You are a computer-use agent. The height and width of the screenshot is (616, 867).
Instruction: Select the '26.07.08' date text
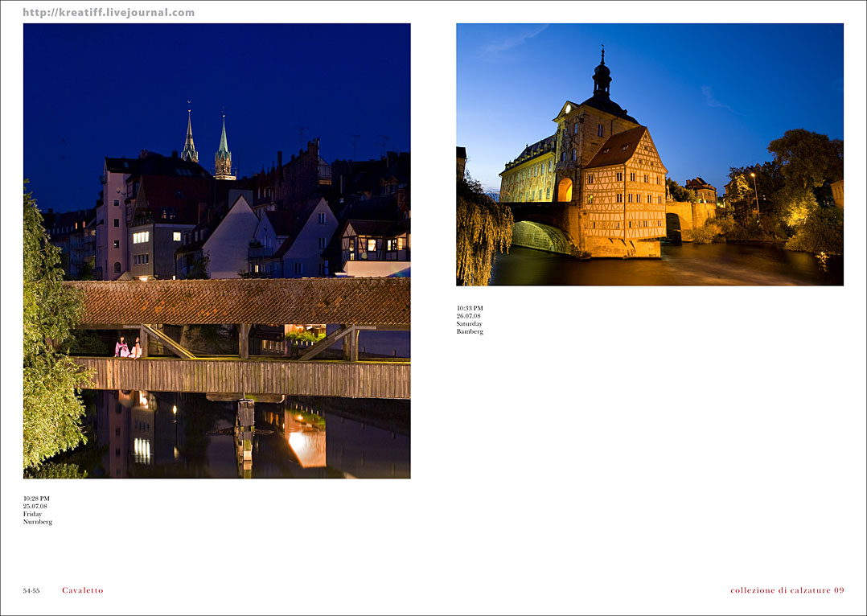[x=468, y=316]
